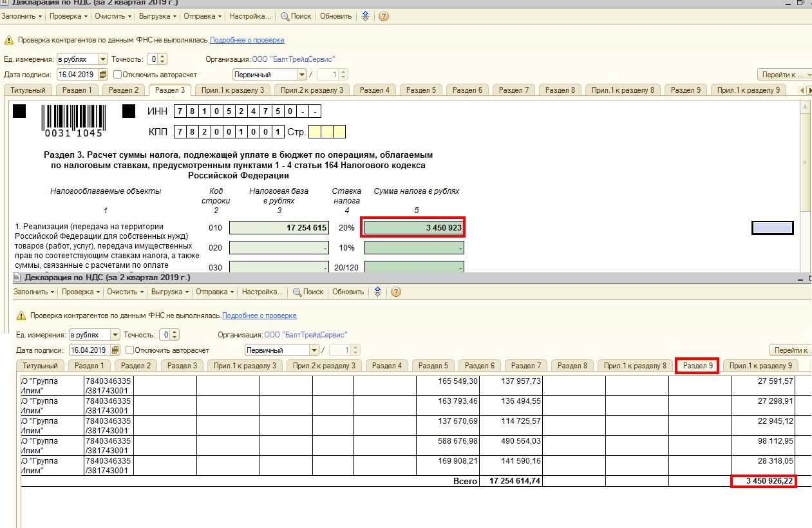
Task: Click the Поиск magnifier icon in top window
Action: click(x=284, y=16)
